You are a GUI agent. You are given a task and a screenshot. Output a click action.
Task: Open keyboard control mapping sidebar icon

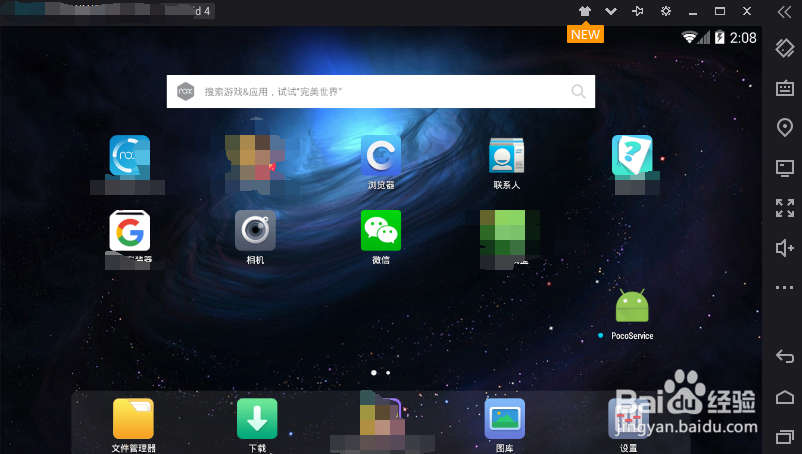[785, 88]
